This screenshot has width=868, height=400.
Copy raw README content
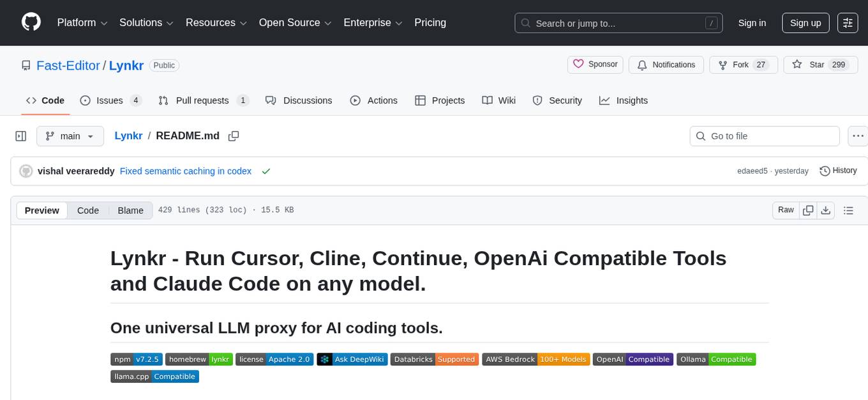click(x=807, y=210)
